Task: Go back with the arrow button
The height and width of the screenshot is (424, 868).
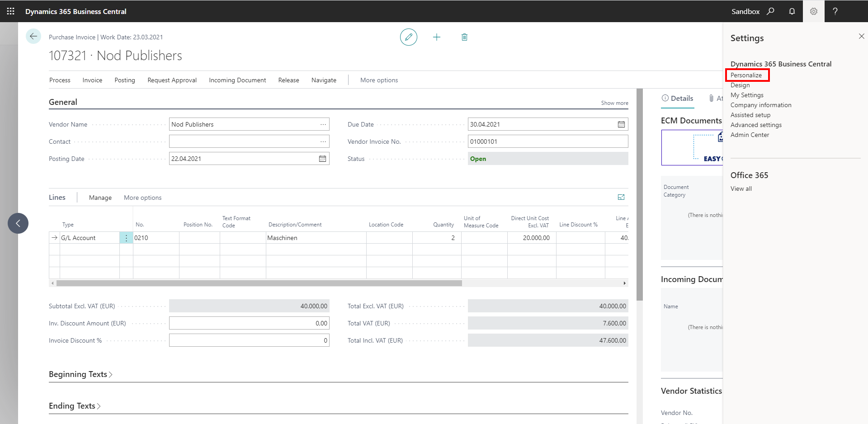Action: (x=33, y=36)
